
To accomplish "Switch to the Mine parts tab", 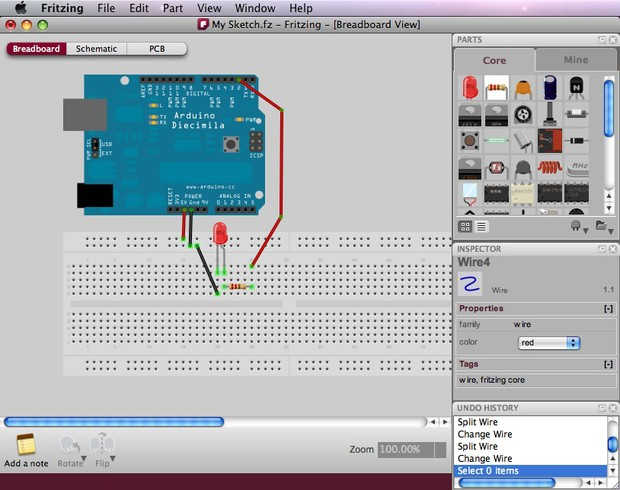I will pos(576,60).
